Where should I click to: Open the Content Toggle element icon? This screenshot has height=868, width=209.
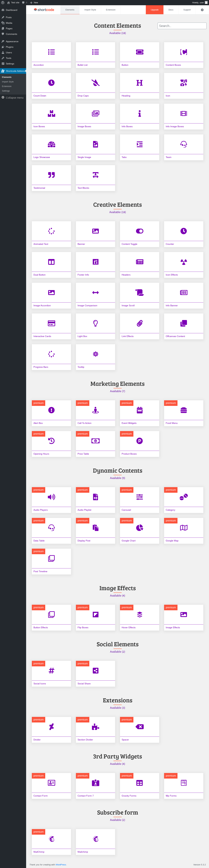pyautogui.click(x=139, y=231)
